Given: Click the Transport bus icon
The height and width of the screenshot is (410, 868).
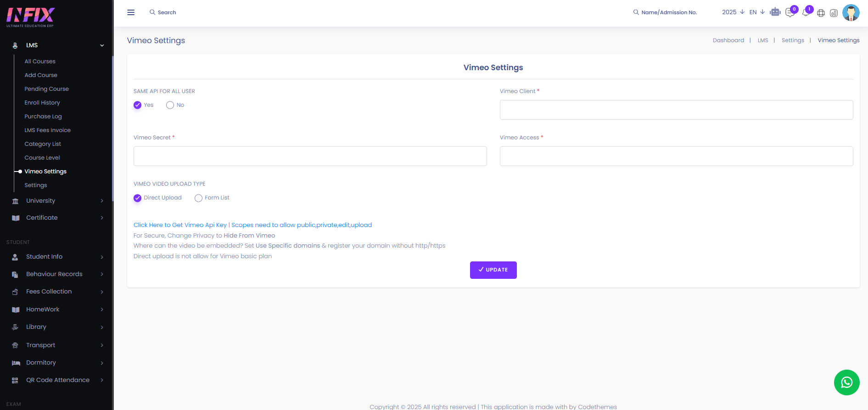Looking at the screenshot, I should pos(15,345).
